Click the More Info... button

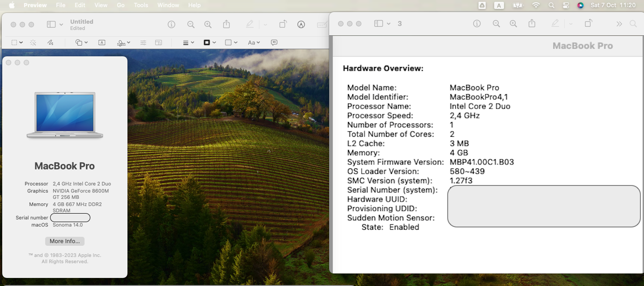click(65, 241)
